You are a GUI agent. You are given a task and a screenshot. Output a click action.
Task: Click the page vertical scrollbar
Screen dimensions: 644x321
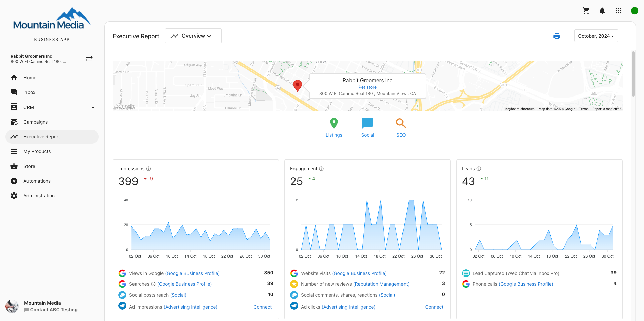tap(633, 74)
